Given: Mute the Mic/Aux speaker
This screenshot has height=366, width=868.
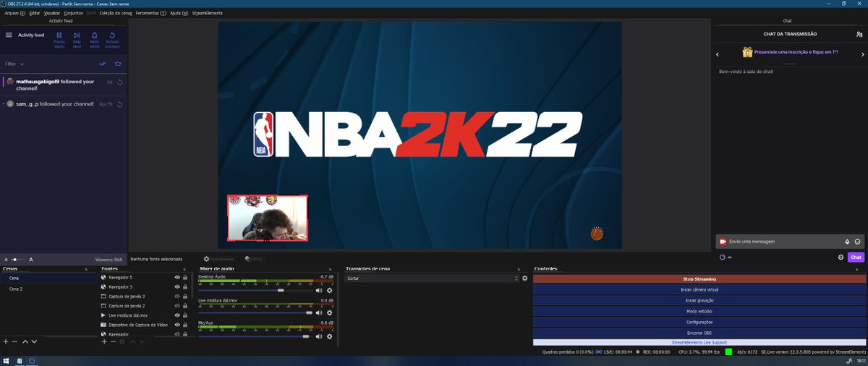Looking at the screenshot, I should (x=319, y=336).
